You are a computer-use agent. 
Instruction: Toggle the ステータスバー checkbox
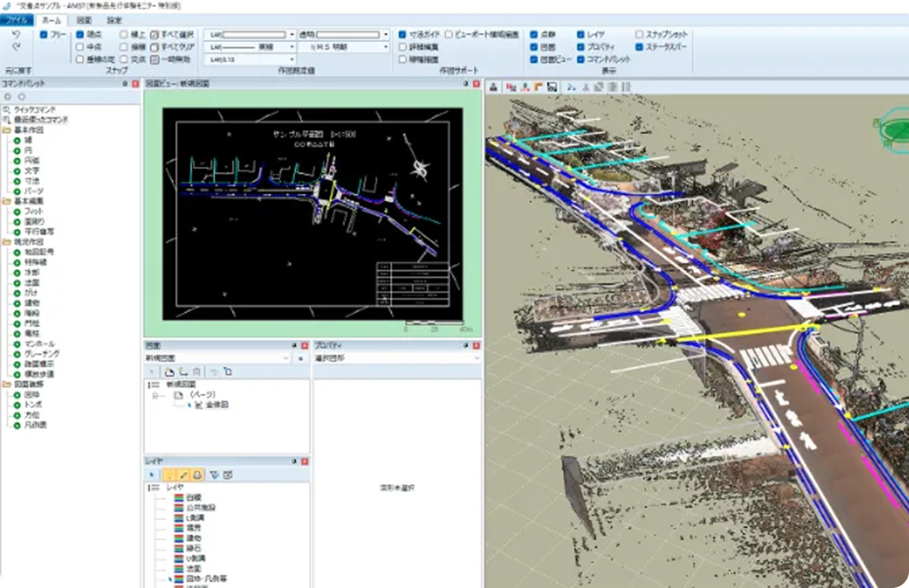pyautogui.click(x=639, y=47)
